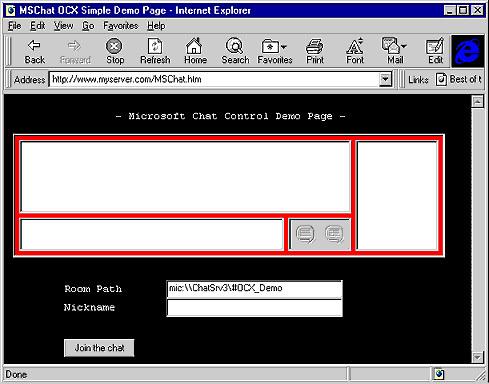This screenshot has height=384, width=489.
Task: Click the Links toolbar label
Action: tap(418, 80)
